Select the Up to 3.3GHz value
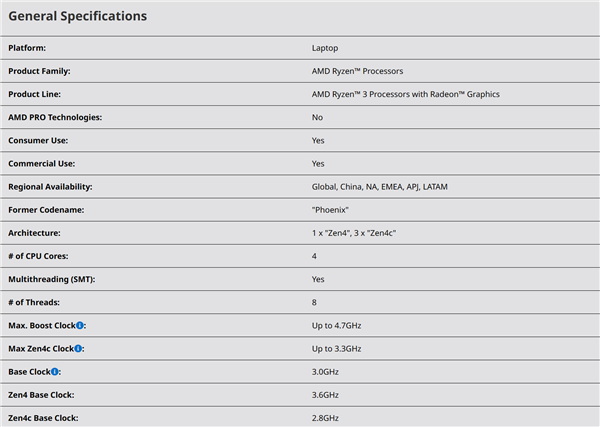The image size is (600, 427). point(336,349)
